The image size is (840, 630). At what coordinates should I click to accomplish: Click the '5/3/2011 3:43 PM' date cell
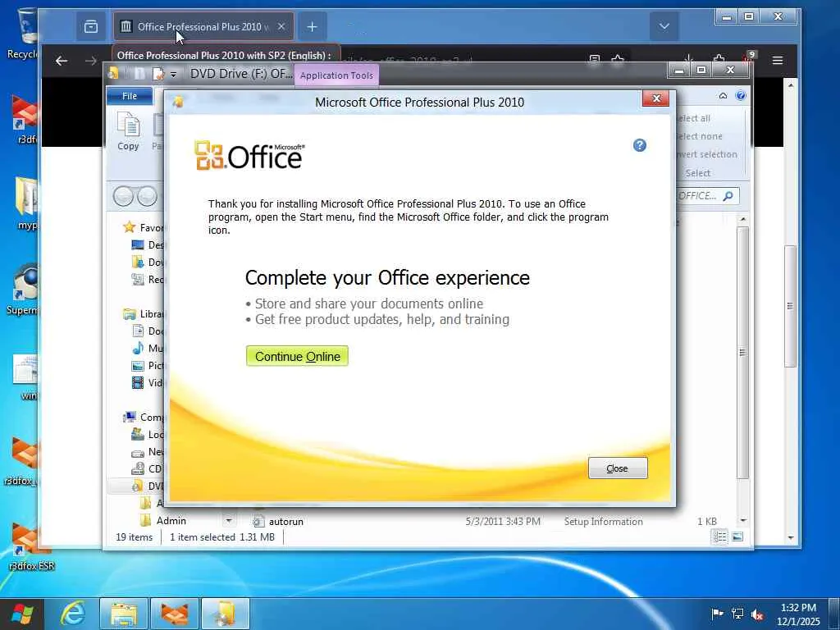coord(503,521)
